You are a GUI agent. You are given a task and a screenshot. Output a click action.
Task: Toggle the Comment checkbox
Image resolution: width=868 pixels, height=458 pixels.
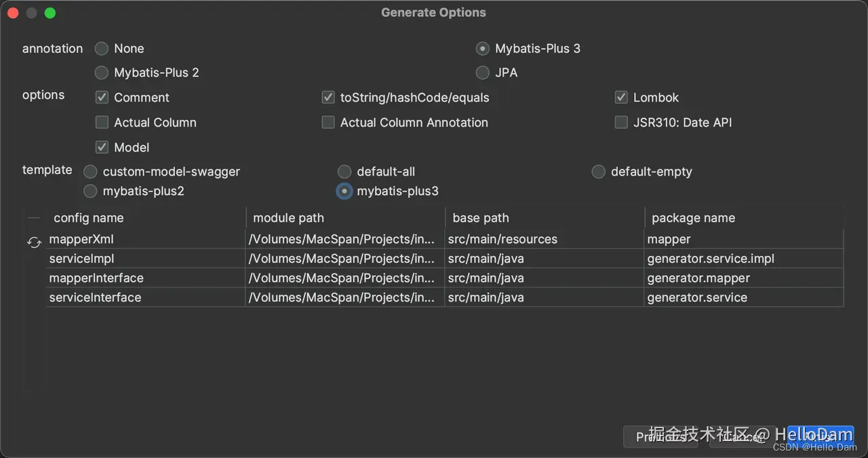pyautogui.click(x=102, y=98)
